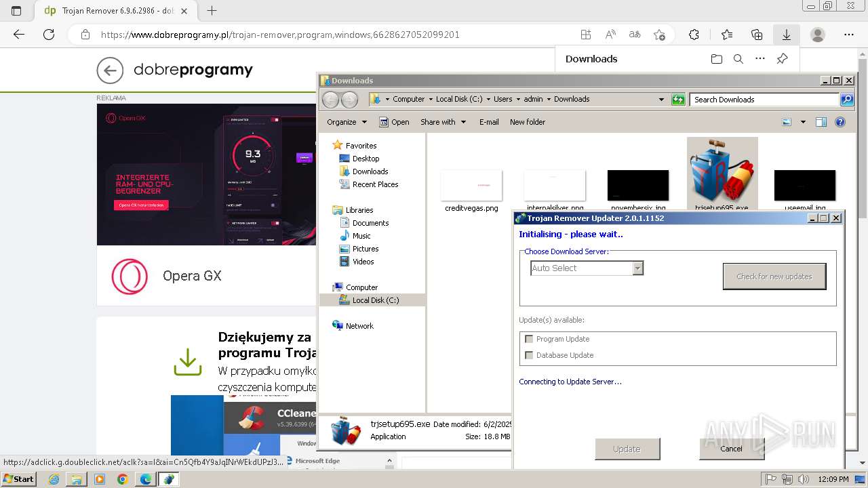Open Videos library
The height and width of the screenshot is (488, 868).
(357, 262)
